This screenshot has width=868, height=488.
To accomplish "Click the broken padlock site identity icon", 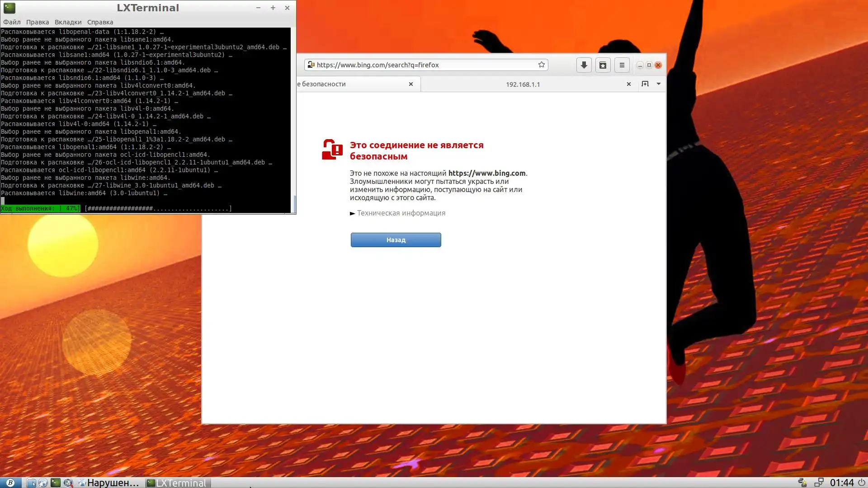I will click(311, 65).
